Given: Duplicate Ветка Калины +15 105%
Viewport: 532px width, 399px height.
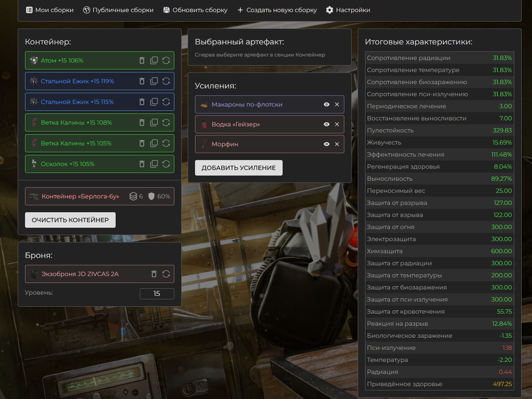Looking at the screenshot, I should click(154, 143).
